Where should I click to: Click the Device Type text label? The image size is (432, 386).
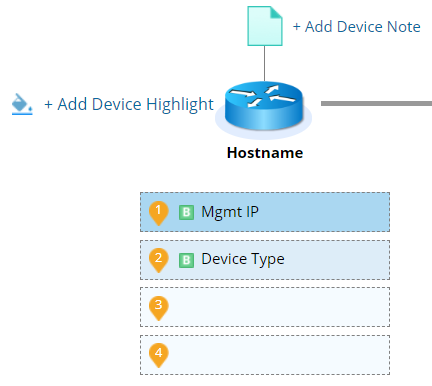[243, 260]
